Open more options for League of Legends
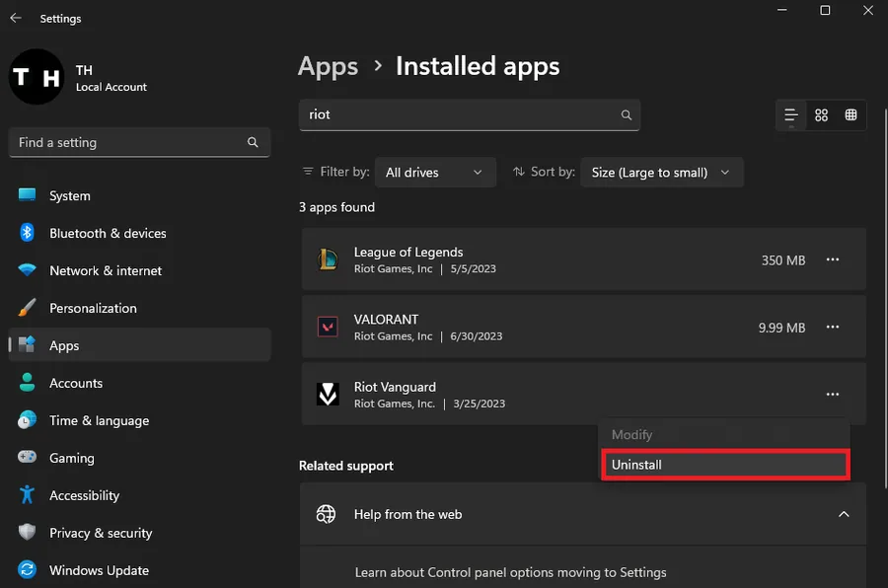Viewport: 888px width, 588px height. [832, 259]
